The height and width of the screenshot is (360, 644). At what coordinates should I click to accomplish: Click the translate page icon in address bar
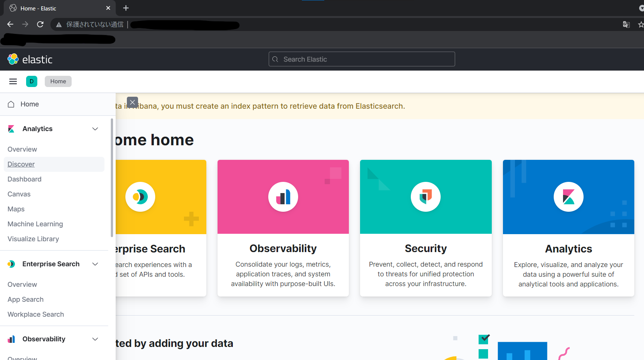pyautogui.click(x=626, y=25)
